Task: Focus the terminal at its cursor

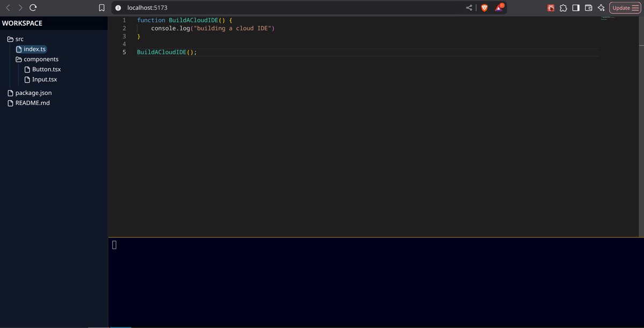Action: [114, 245]
